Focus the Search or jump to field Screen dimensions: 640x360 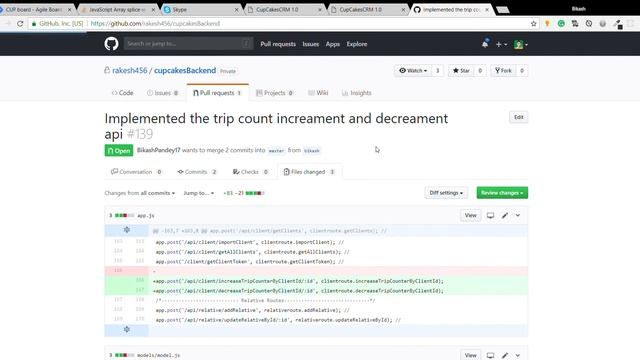tap(188, 44)
